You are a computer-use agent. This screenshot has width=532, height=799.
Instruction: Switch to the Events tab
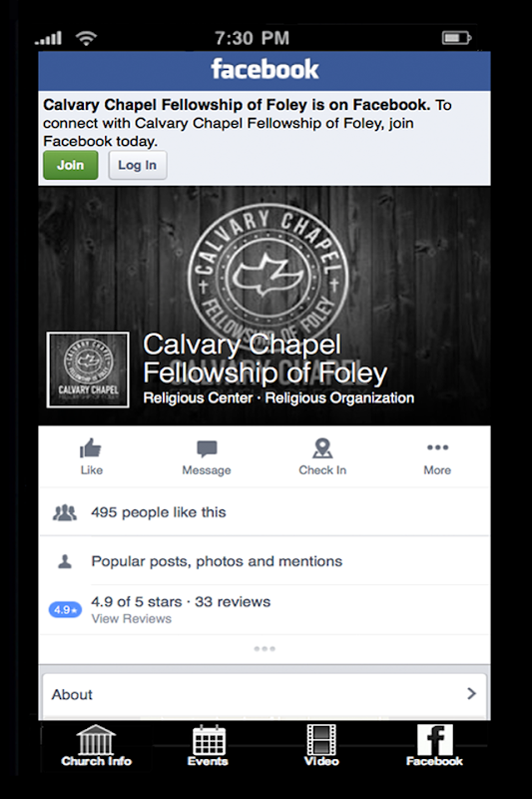click(208, 746)
